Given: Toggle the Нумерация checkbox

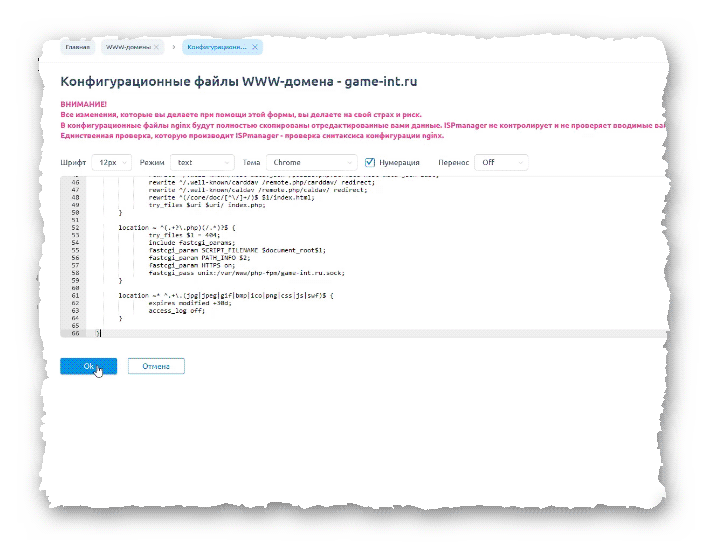Looking at the screenshot, I should [370, 162].
